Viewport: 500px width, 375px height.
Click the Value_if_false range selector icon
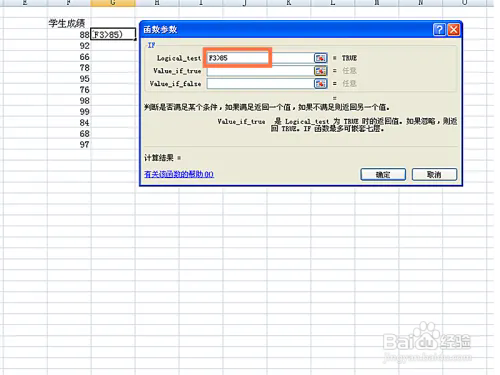[320, 83]
